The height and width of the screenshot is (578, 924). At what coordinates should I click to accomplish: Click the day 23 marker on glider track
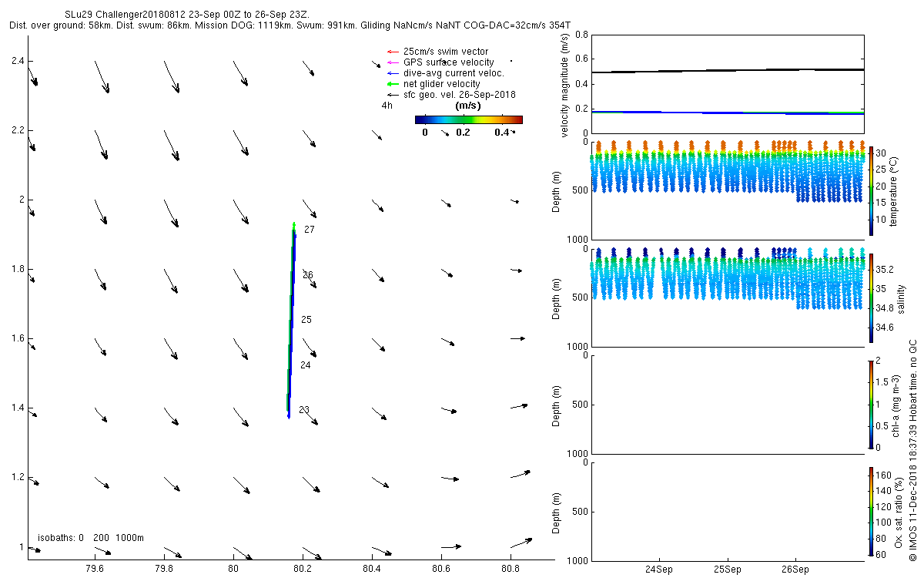(x=304, y=410)
